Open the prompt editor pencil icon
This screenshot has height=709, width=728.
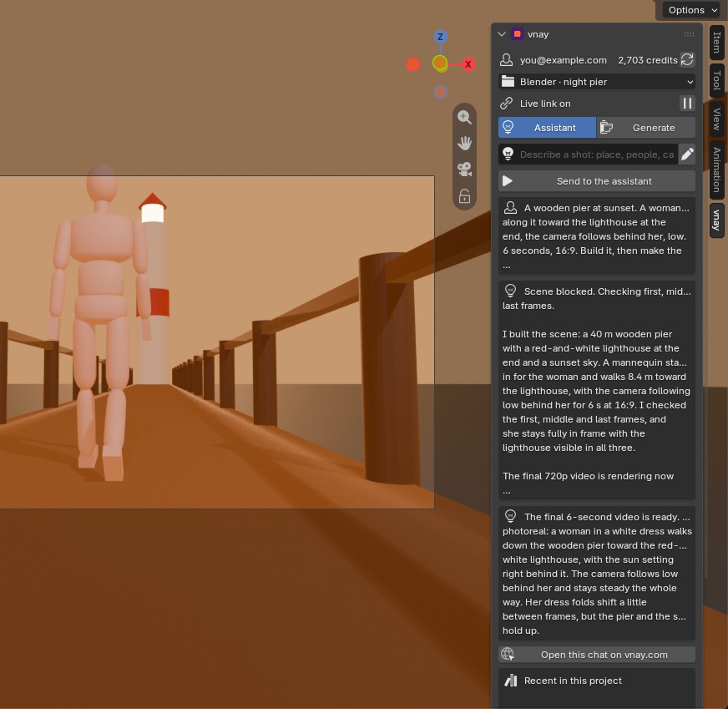[687, 154]
